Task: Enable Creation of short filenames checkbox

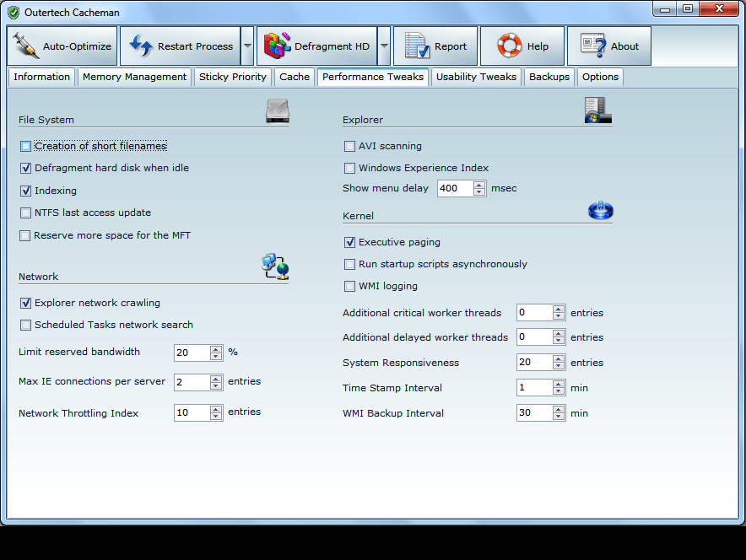Action: pyautogui.click(x=25, y=146)
